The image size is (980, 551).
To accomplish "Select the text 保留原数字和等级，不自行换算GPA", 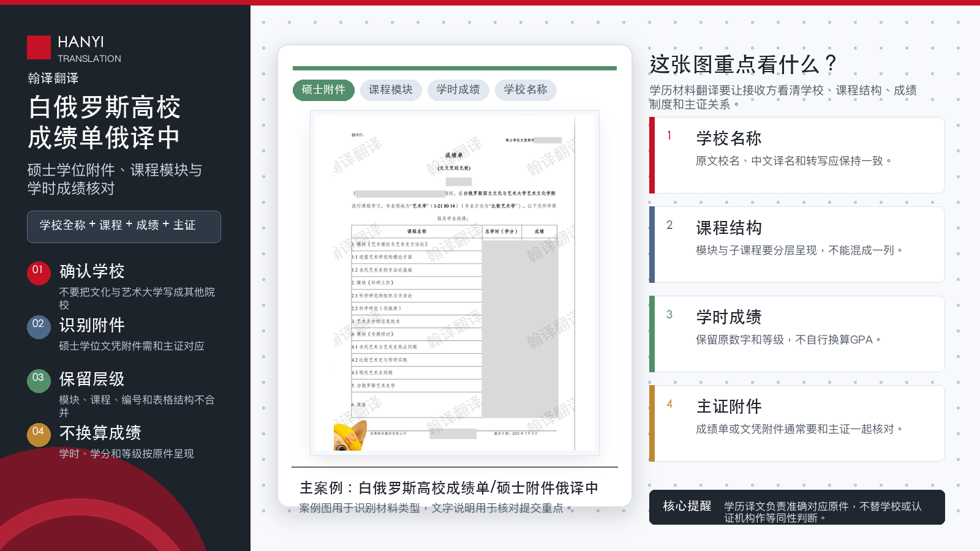I will pos(788,340).
